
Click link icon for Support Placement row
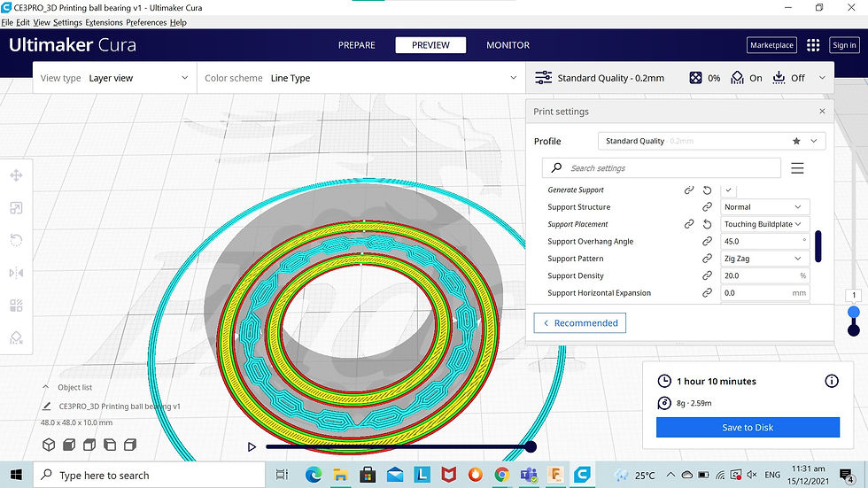689,224
